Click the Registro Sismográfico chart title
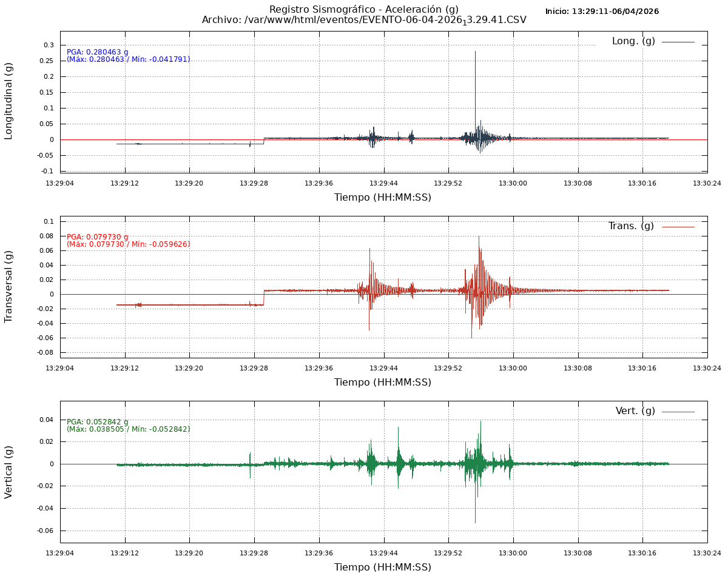The height and width of the screenshot is (576, 728). click(x=364, y=9)
